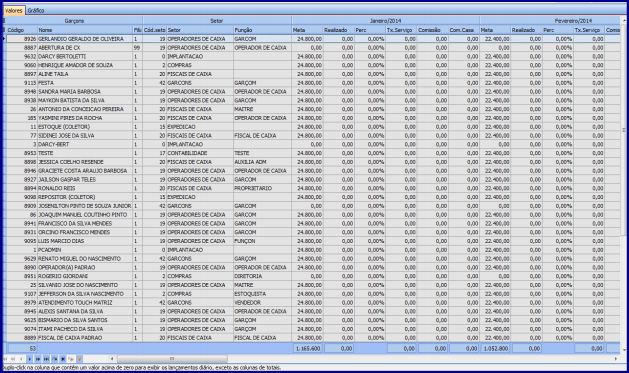Click vertical scrollbar down arrow
This screenshot has height=373, width=629.
[624, 351]
